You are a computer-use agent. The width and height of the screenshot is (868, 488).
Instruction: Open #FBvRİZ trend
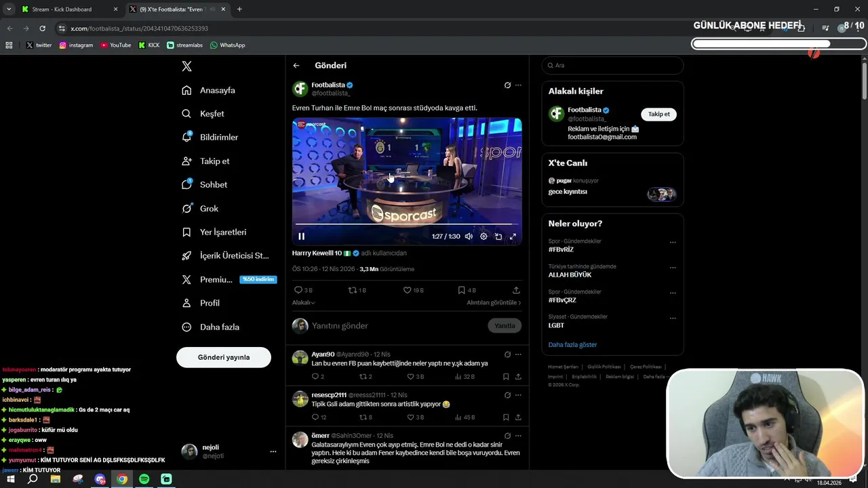[561, 249]
